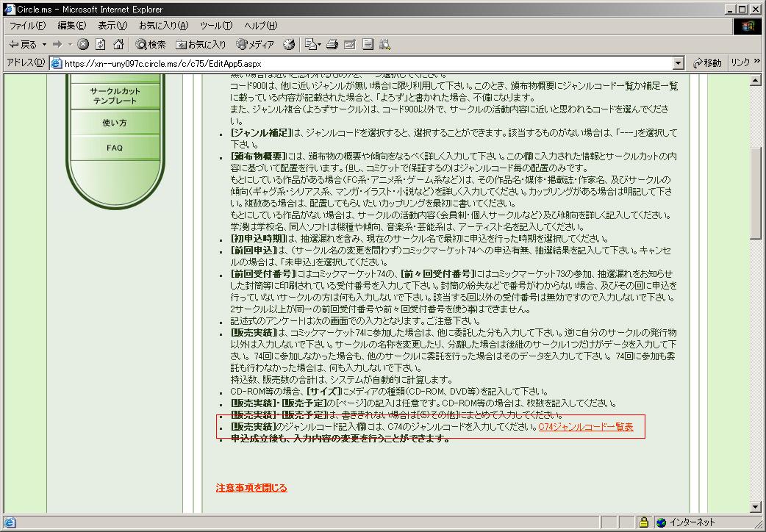Click the IE icon in the title bar
This screenshot has height=532, width=766.
point(9,9)
